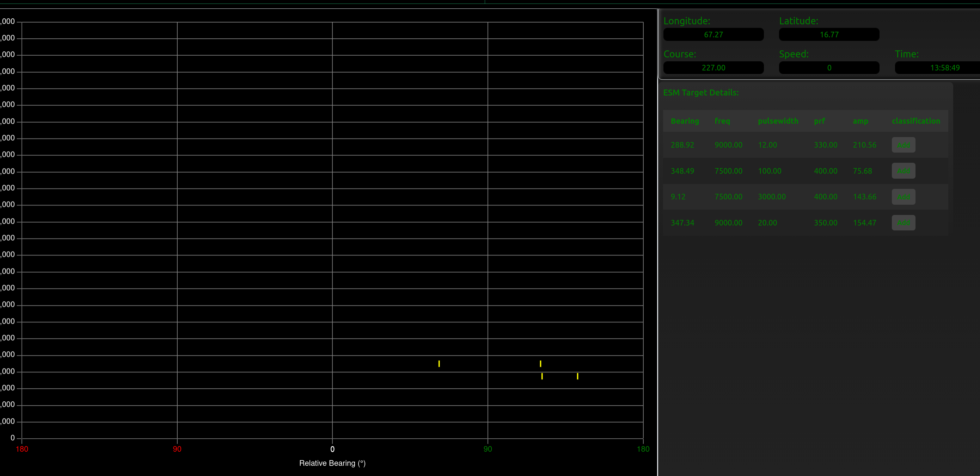
Task: Click the classification column header
Action: pyautogui.click(x=916, y=121)
